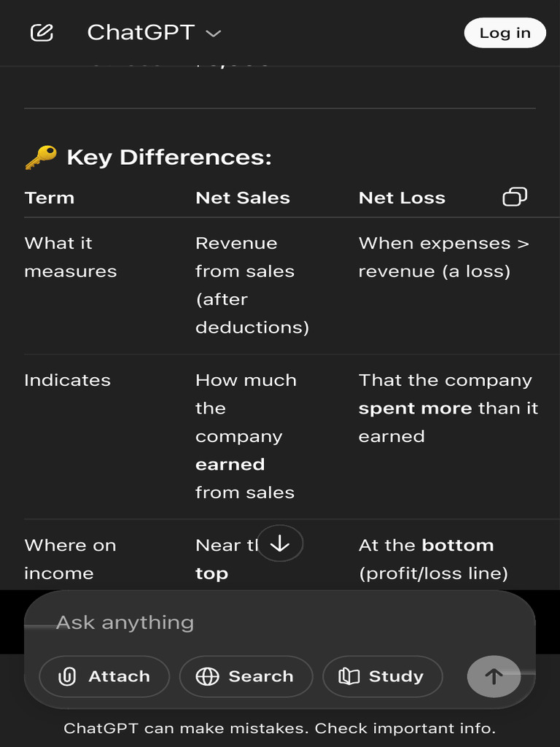The image size is (560, 747).
Task: Open the ChatGPT model title menu
Action: click(x=141, y=33)
